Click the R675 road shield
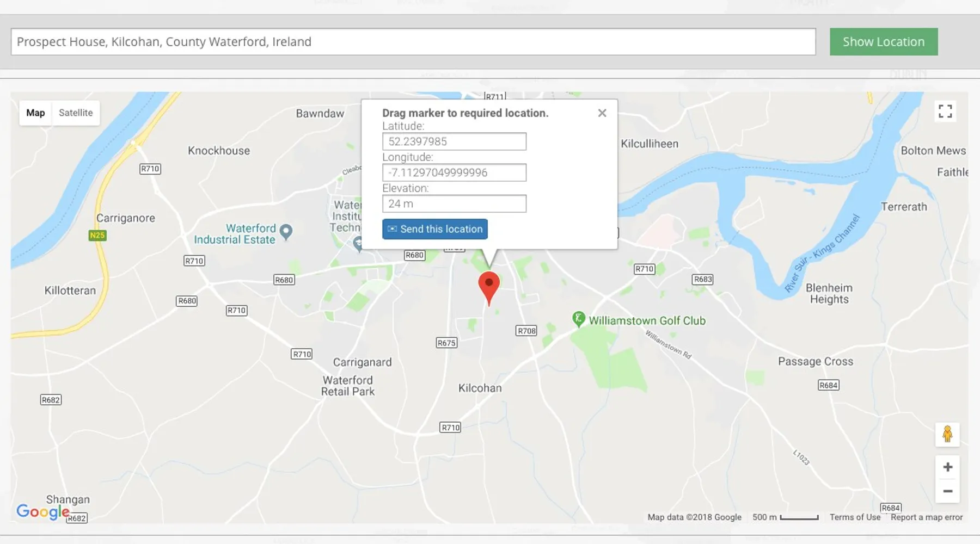 coord(446,343)
